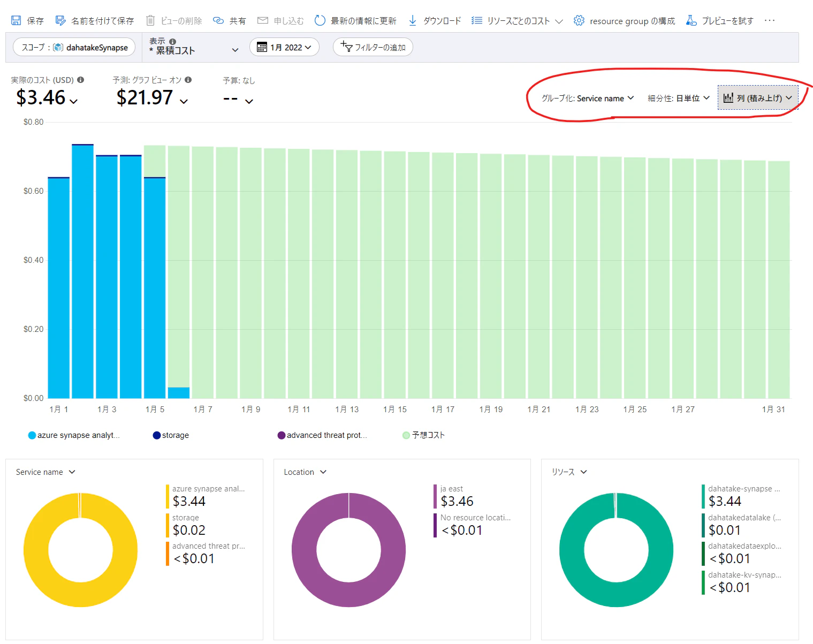Click the preview flask (プレビューを試す) icon

pos(691,20)
